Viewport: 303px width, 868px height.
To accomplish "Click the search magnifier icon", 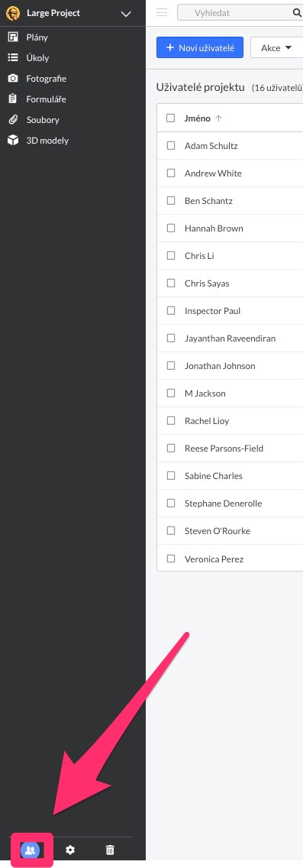I will pyautogui.click(x=296, y=13).
